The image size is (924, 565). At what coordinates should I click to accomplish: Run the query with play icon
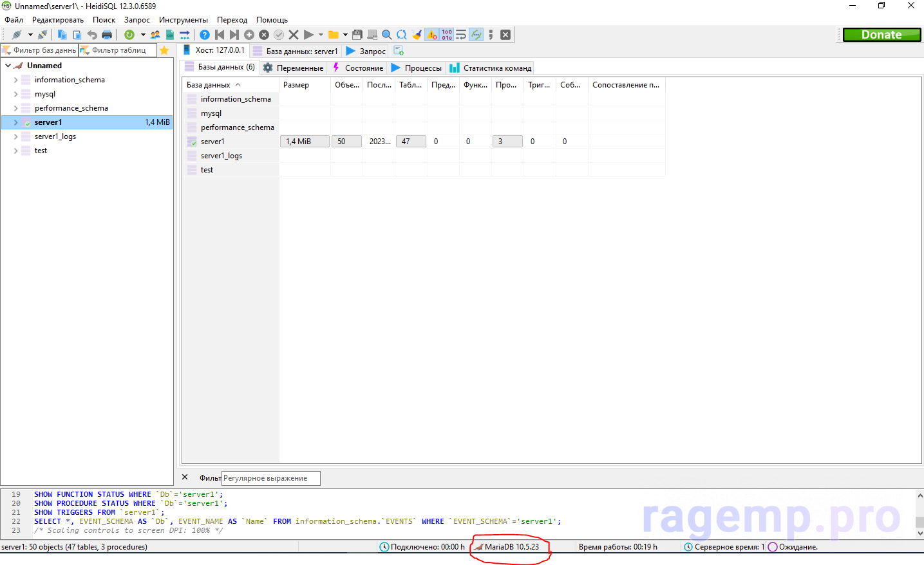coord(308,35)
